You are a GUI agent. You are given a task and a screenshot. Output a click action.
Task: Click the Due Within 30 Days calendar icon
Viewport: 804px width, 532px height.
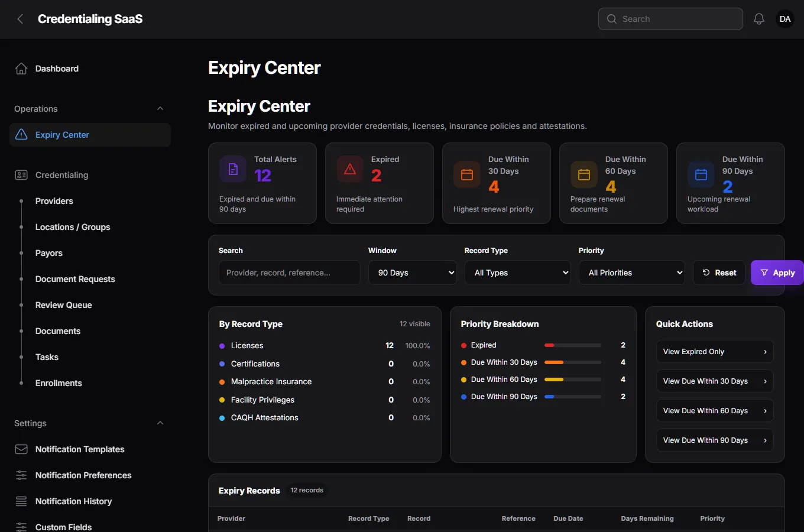pyautogui.click(x=467, y=174)
